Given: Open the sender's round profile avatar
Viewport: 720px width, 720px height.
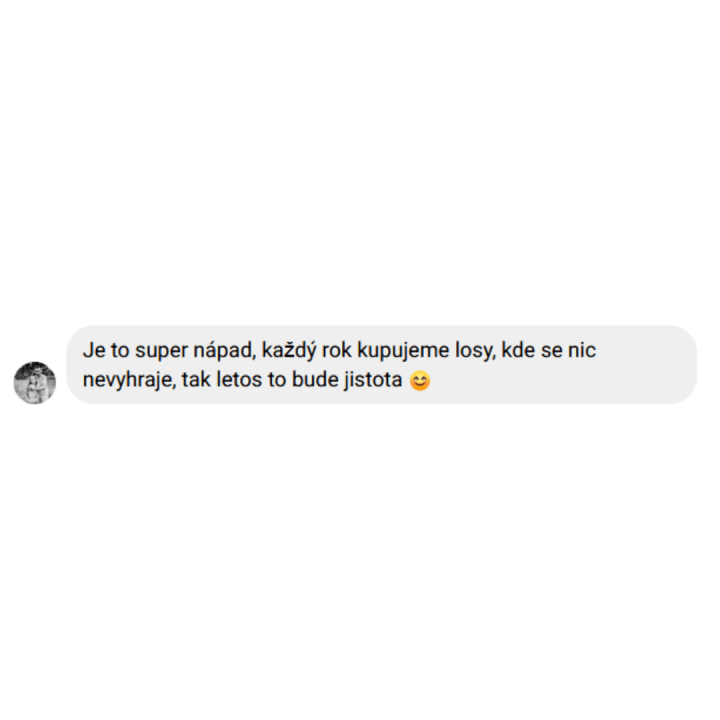Looking at the screenshot, I should tap(35, 383).
